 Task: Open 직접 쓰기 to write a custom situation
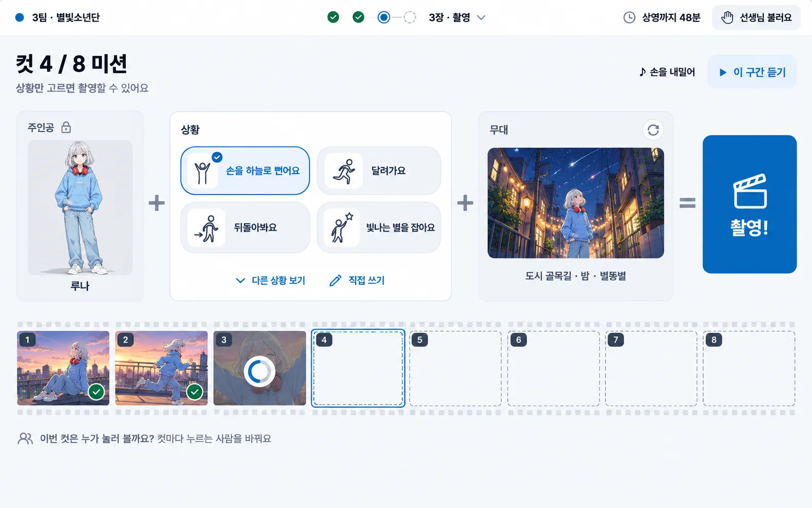tap(357, 281)
